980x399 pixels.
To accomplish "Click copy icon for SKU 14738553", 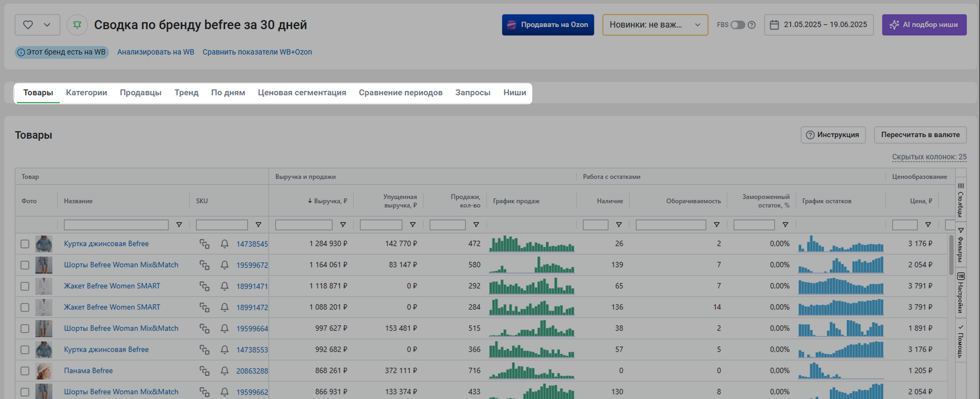I will [205, 350].
